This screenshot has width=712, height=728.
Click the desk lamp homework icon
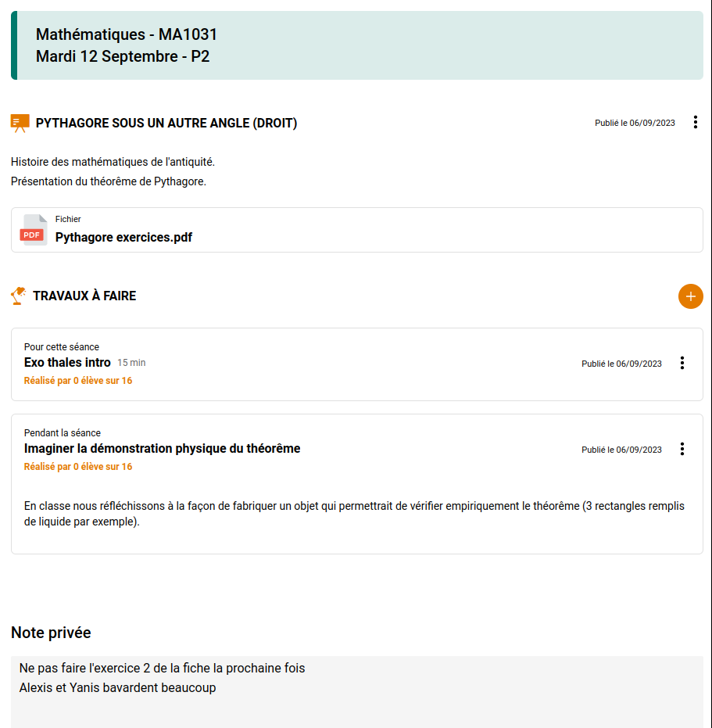pyautogui.click(x=18, y=296)
